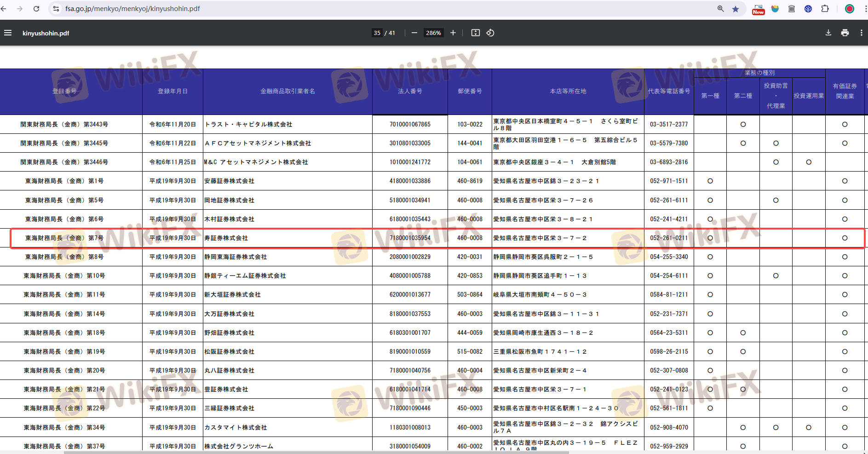Open the browser zoom magnifier icon
This screenshot has height=454, width=868.
pyautogui.click(x=720, y=9)
